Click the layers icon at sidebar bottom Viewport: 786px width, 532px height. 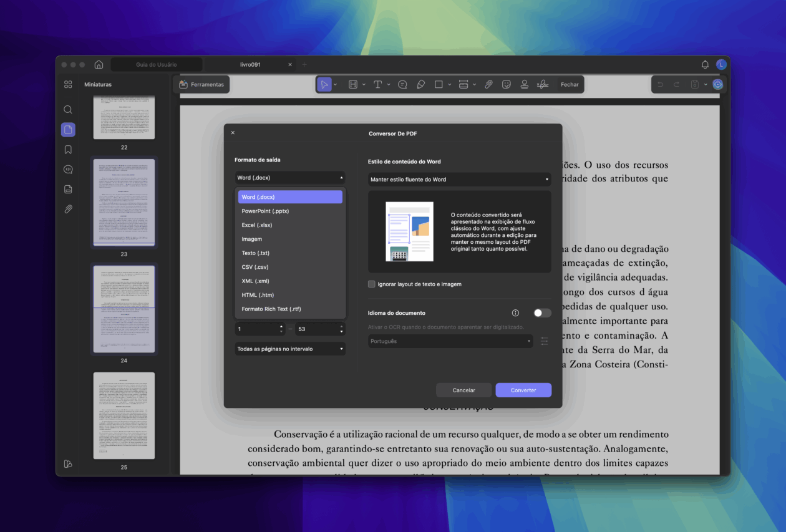68,464
